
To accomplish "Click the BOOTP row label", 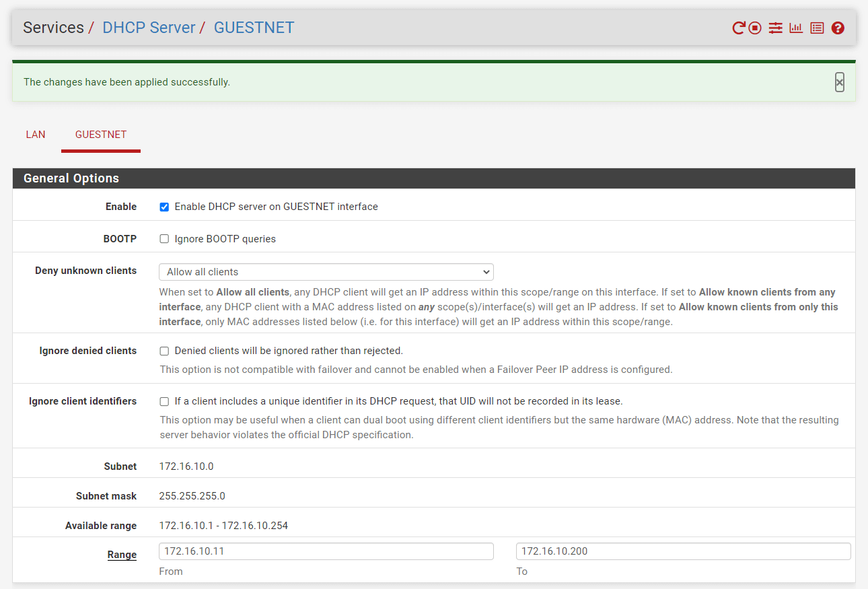I will tap(120, 239).
